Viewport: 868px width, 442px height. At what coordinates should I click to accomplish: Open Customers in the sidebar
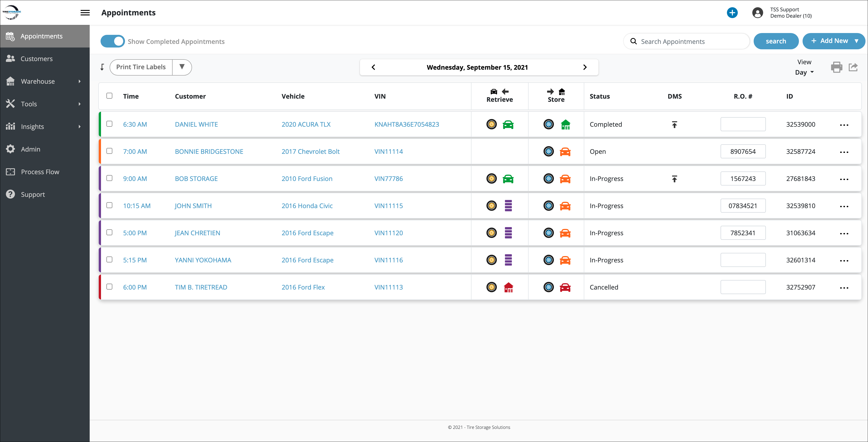[37, 59]
